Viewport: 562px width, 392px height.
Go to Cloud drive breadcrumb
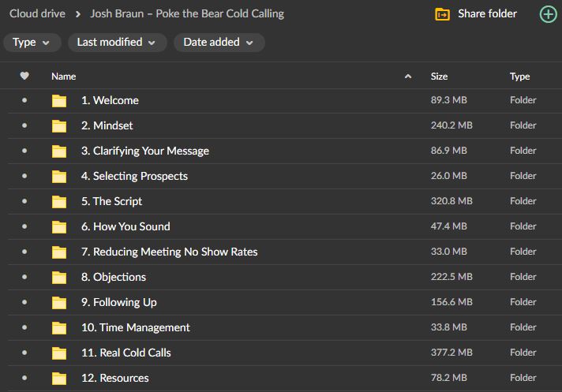37,13
